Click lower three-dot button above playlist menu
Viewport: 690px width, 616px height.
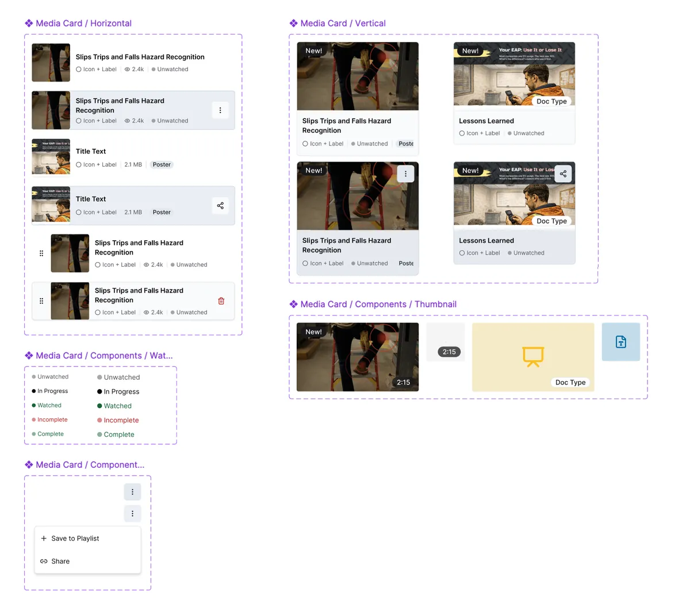[x=132, y=514]
